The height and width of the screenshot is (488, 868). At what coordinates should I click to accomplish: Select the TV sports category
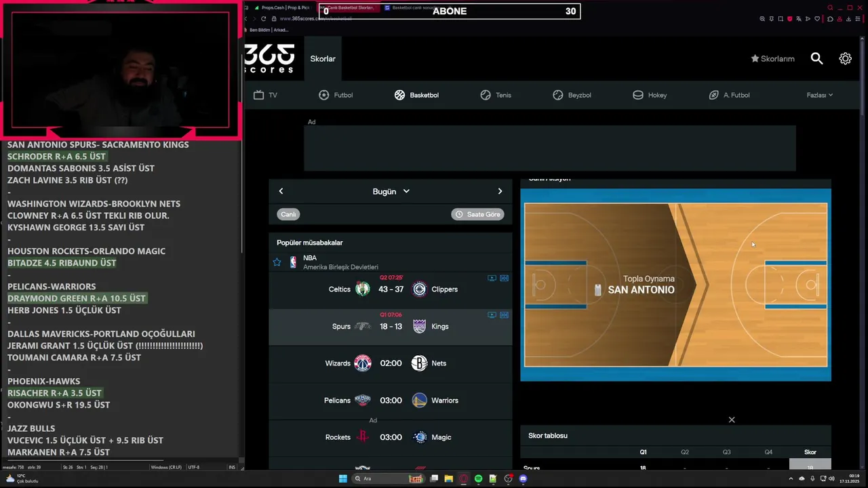click(x=265, y=95)
